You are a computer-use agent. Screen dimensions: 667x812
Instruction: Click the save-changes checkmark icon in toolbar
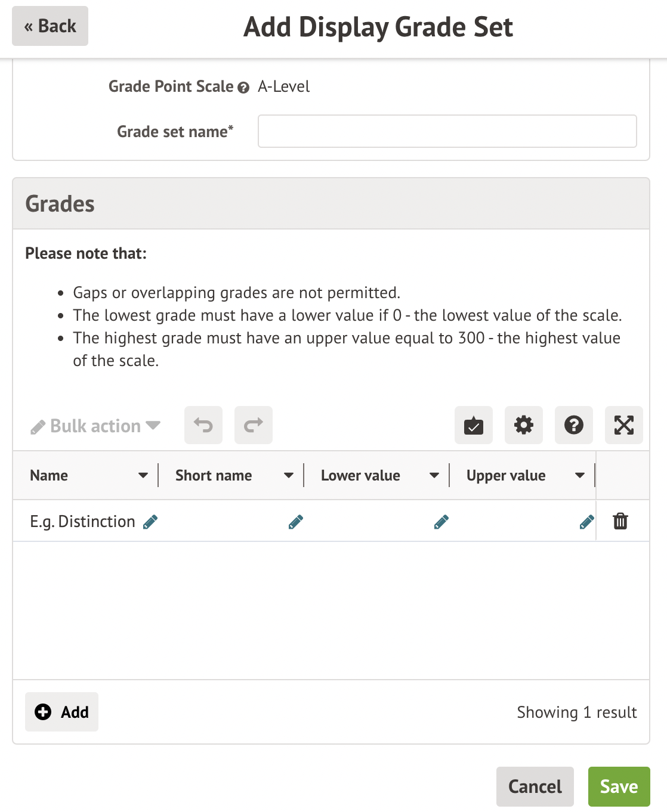click(x=474, y=425)
